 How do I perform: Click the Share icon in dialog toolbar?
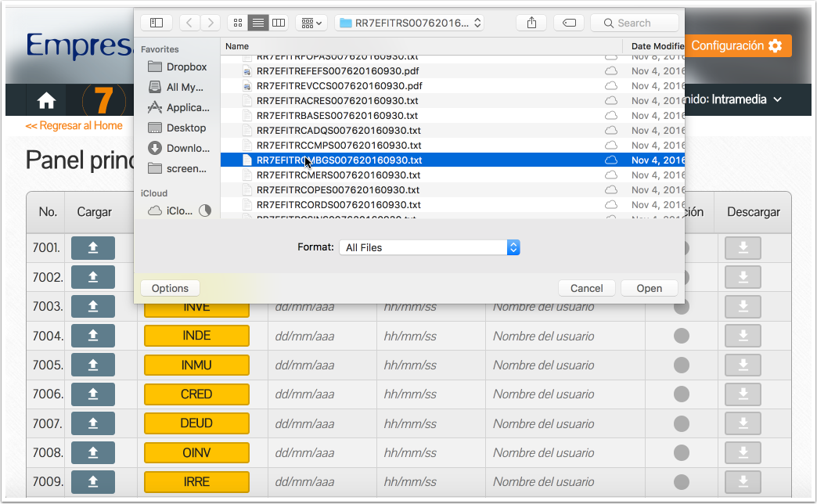point(532,23)
